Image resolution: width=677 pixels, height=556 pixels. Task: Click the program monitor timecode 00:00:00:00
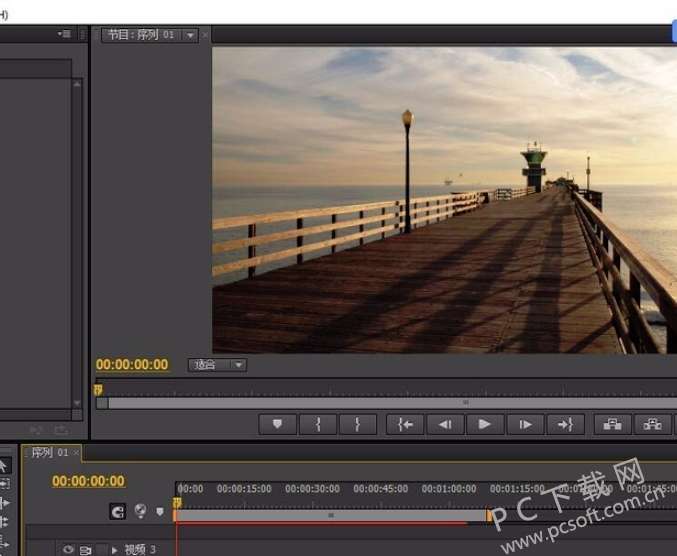(132, 365)
